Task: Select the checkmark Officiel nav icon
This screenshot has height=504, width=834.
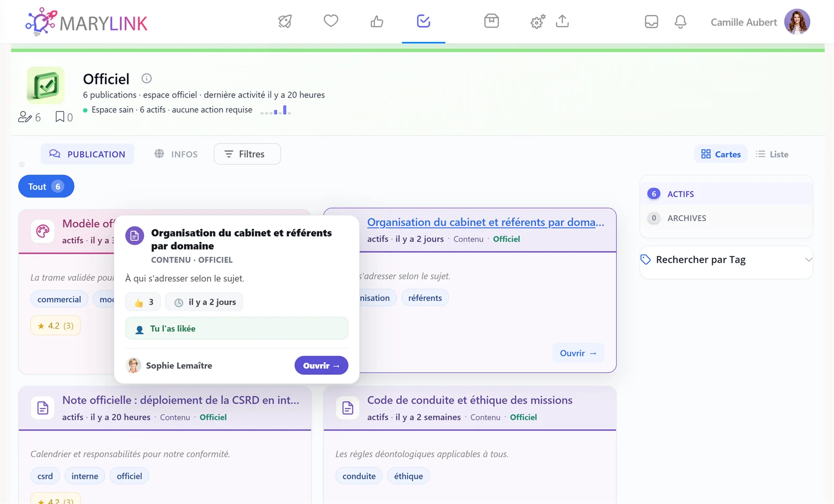Action: [423, 21]
